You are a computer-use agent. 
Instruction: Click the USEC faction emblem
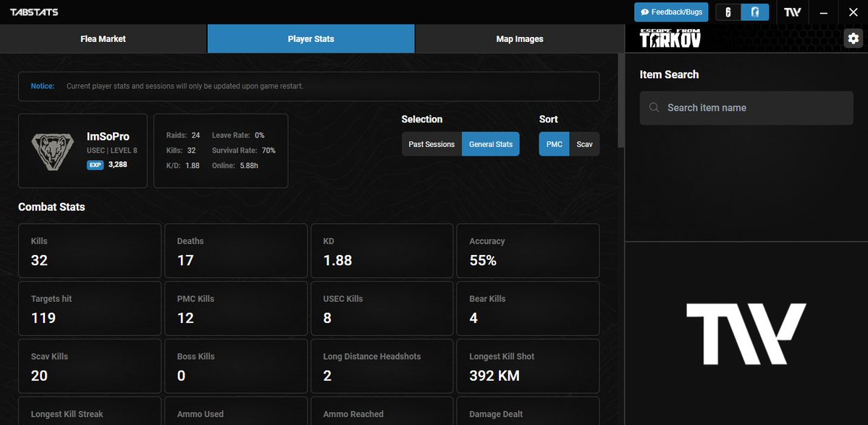pos(52,151)
